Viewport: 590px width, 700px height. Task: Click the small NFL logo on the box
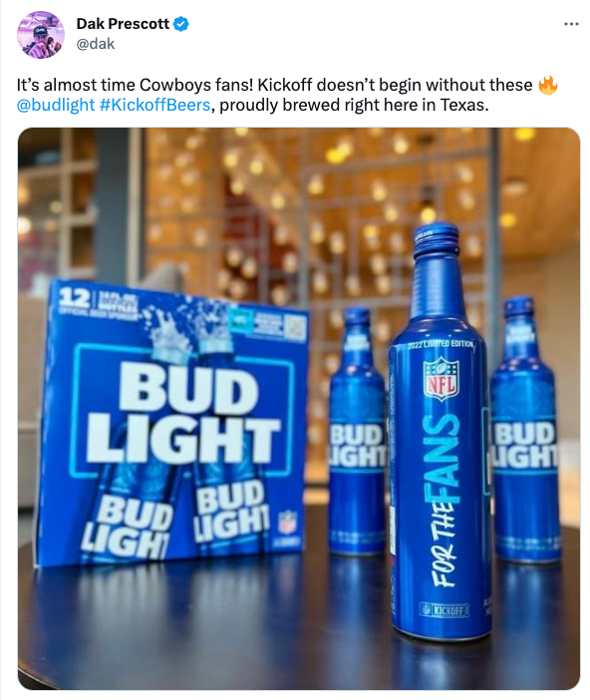click(x=287, y=521)
